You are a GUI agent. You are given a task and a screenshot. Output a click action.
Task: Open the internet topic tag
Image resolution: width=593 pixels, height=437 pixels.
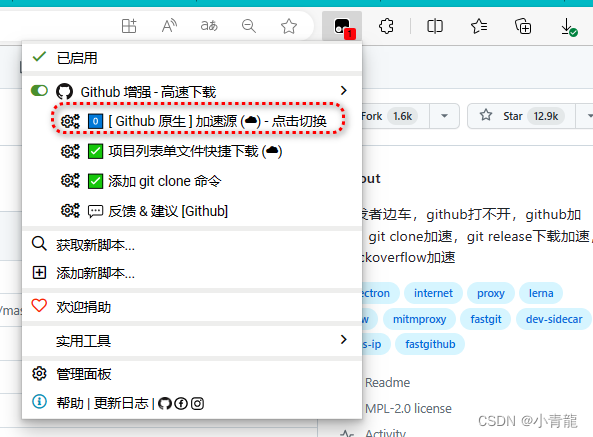pos(433,293)
